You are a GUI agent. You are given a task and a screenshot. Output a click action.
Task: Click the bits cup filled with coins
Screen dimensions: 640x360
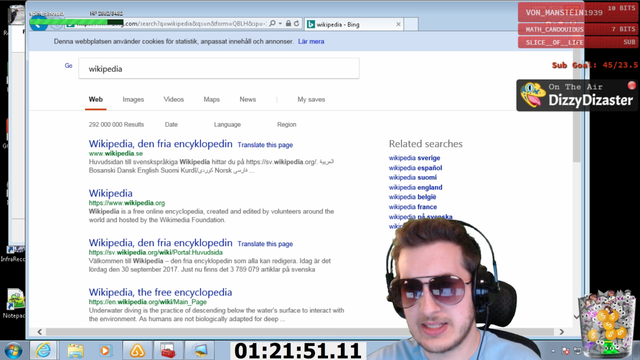[x=607, y=323]
